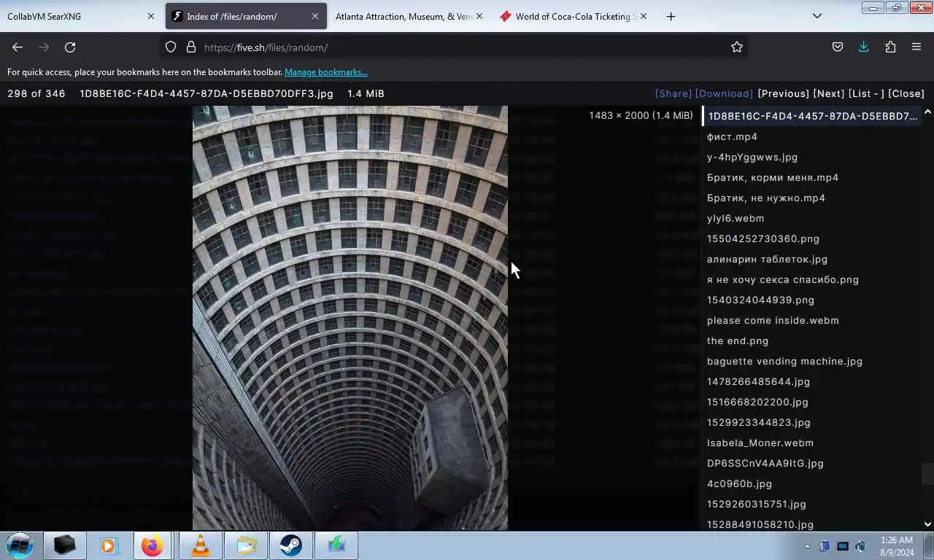934x560 pixels.
Task: Select 1529923344823.jpg in the list
Action: (x=759, y=422)
